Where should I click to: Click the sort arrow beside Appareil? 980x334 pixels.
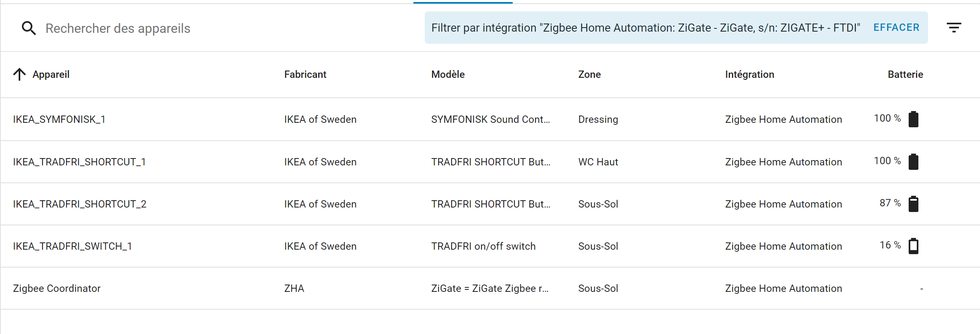[19, 74]
